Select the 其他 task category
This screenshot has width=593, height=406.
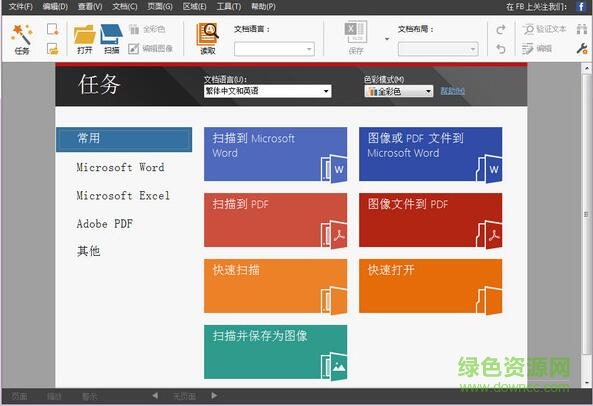tap(88, 251)
